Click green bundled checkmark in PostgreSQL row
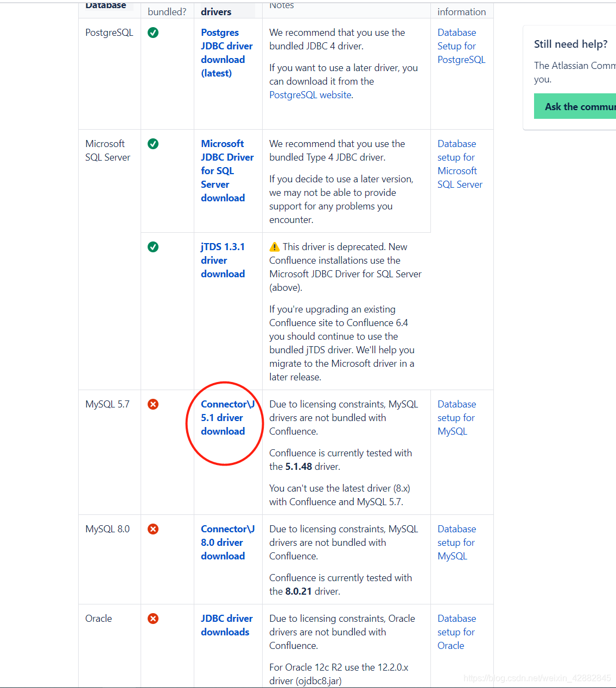Image resolution: width=616 pixels, height=688 pixels. pos(153,33)
